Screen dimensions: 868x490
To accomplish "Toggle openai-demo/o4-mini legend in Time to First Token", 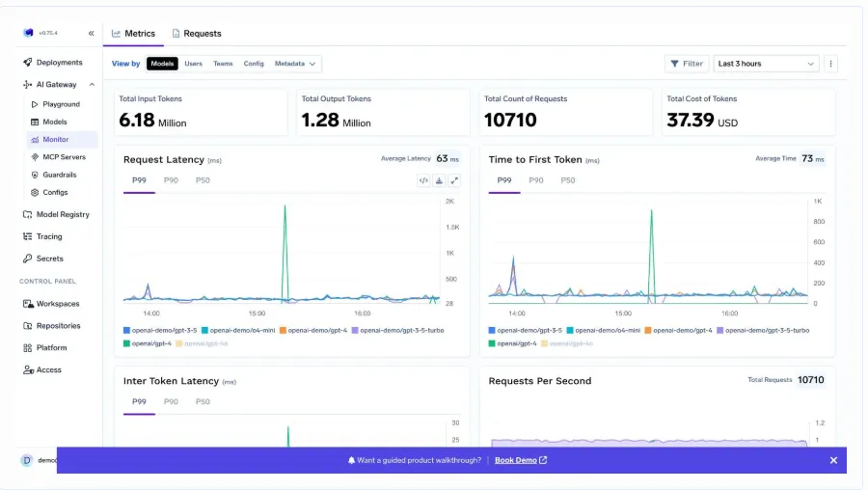I will [x=604, y=331].
